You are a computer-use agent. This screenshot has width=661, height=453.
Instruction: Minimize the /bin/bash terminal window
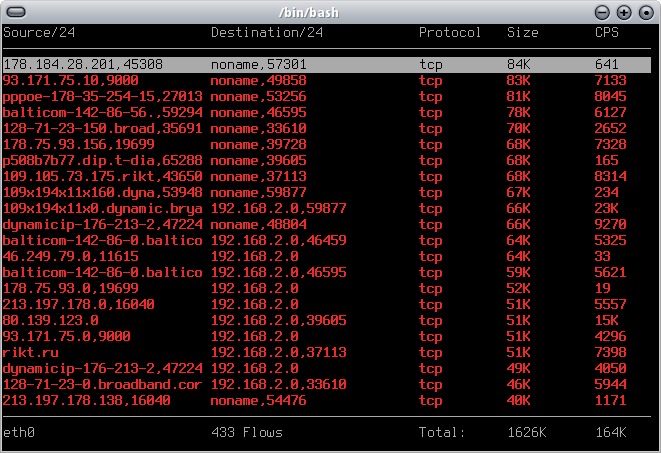click(x=602, y=13)
